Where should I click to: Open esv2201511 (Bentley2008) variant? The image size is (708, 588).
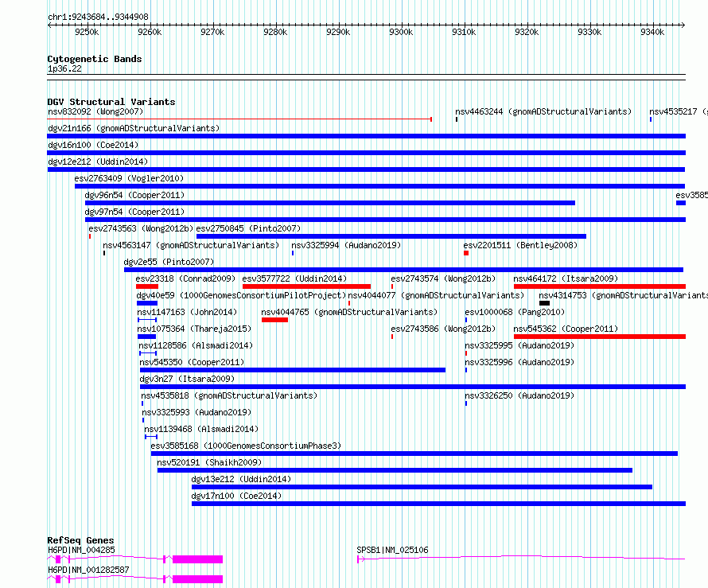(520, 245)
